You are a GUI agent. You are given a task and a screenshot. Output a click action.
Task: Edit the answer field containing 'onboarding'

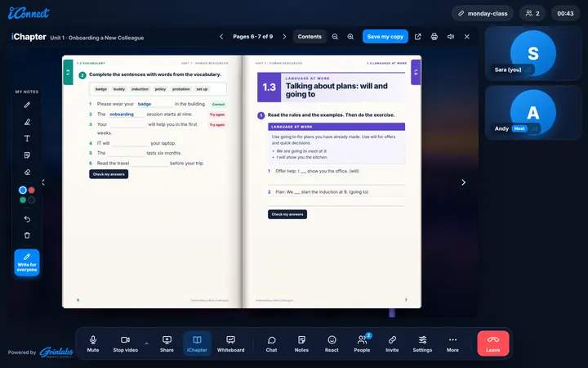(x=126, y=114)
